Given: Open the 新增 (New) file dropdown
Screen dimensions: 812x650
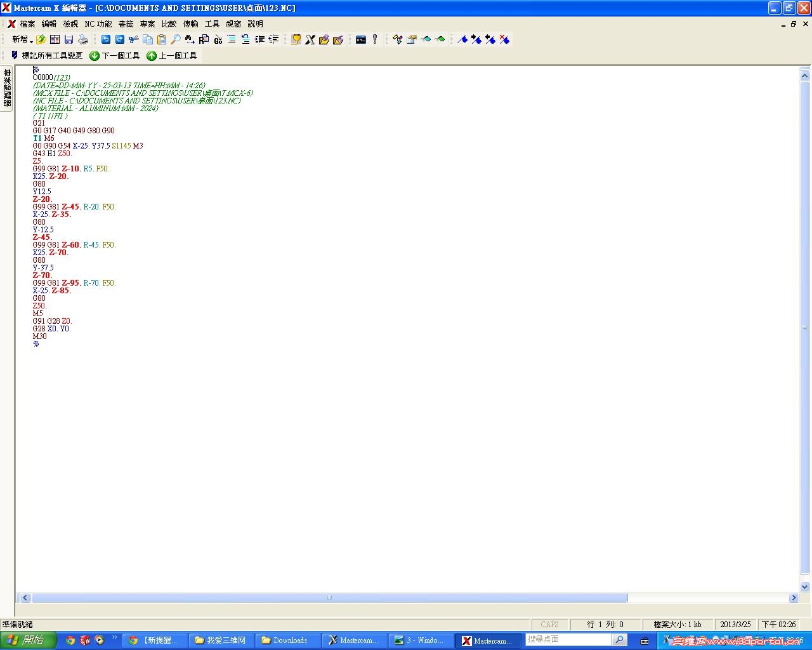Looking at the screenshot, I should [x=22, y=39].
